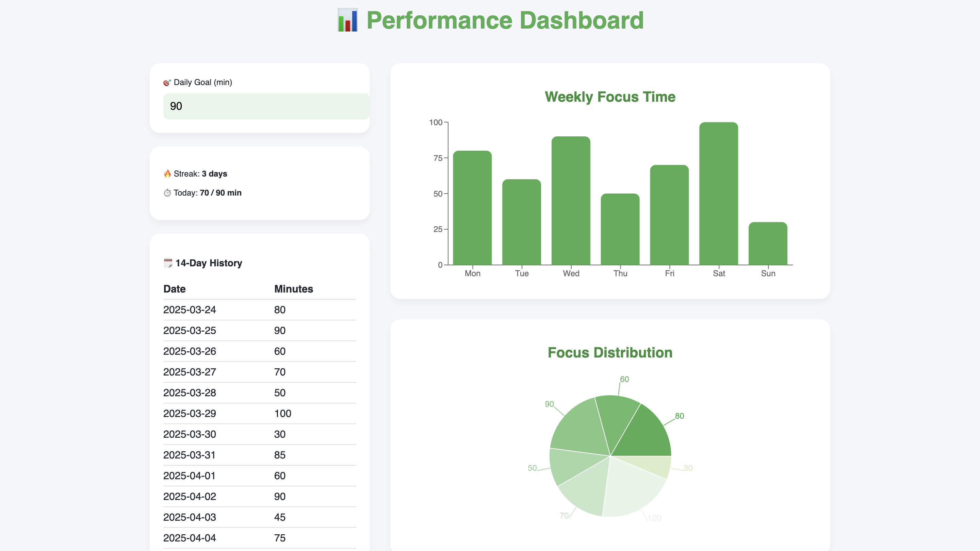The width and height of the screenshot is (980, 551).
Task: Click the Thursday bar in the bar chart
Action: click(620, 229)
